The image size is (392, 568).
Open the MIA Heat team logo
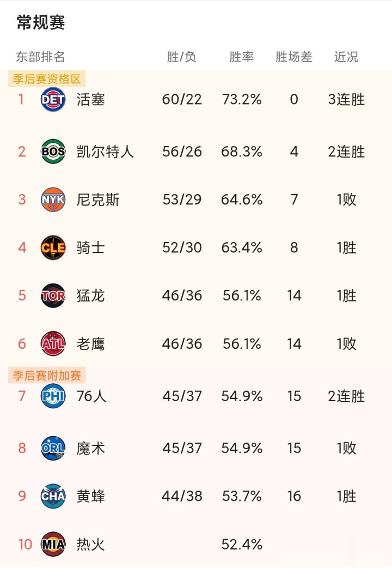point(53,544)
